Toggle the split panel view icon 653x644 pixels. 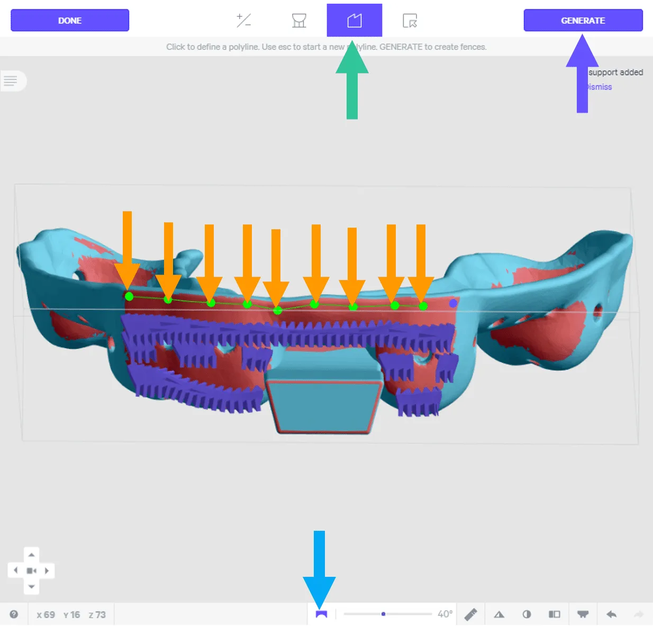point(554,614)
